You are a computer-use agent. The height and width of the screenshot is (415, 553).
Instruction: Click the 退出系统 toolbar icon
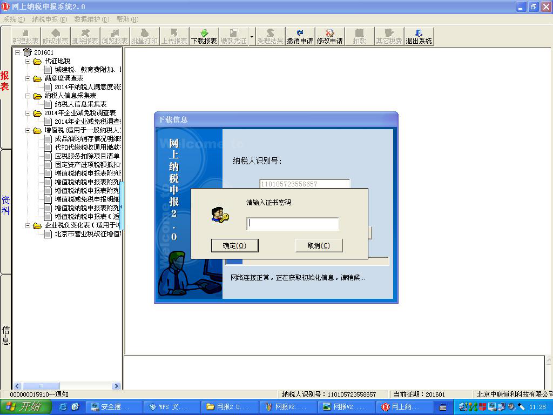click(x=419, y=36)
